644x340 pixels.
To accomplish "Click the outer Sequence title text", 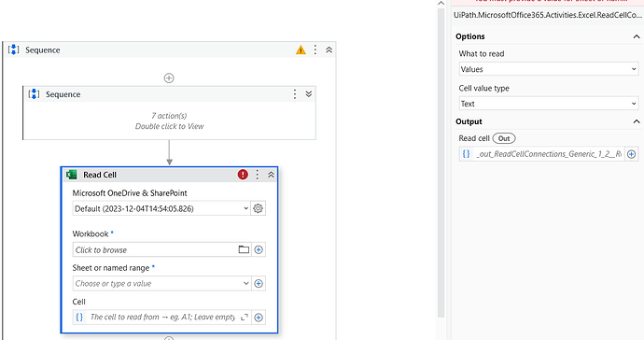I will coord(43,50).
